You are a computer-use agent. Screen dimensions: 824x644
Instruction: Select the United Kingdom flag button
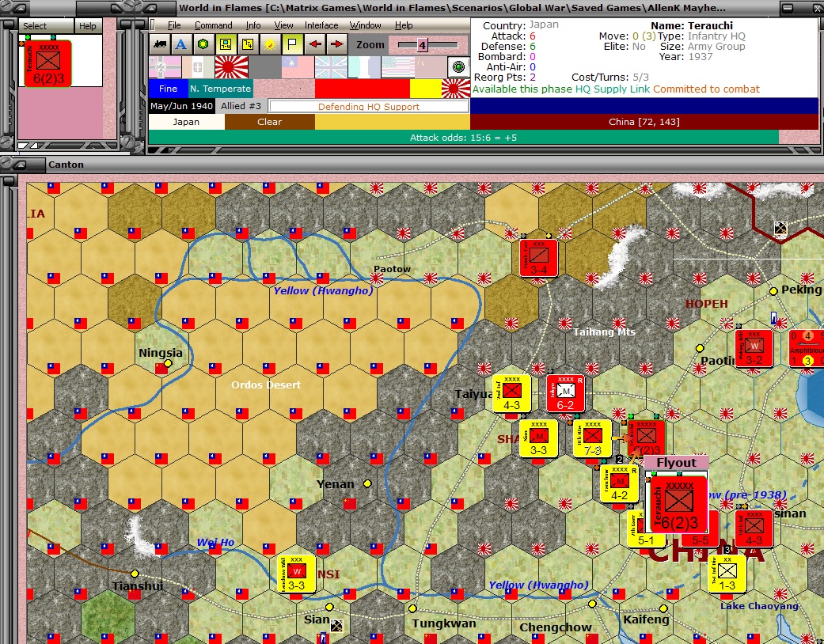click(x=331, y=67)
